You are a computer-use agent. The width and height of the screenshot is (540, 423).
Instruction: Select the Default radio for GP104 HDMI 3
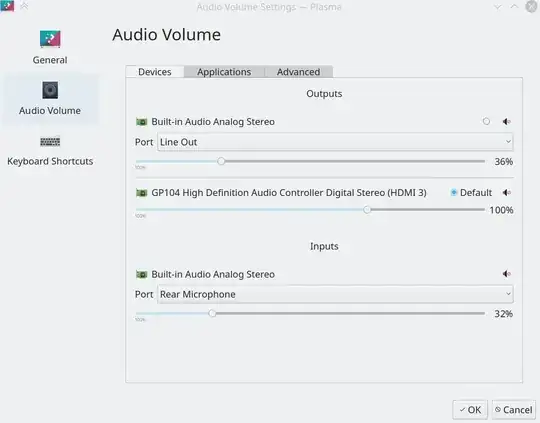[454, 193]
